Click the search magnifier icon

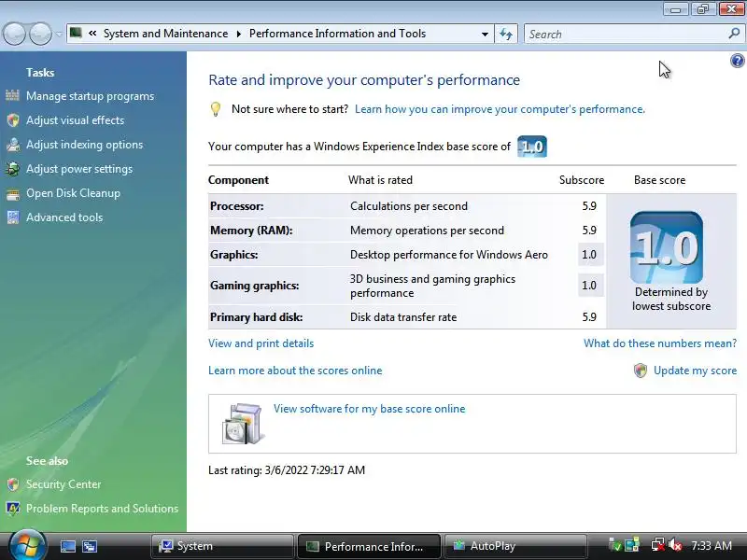pos(734,34)
